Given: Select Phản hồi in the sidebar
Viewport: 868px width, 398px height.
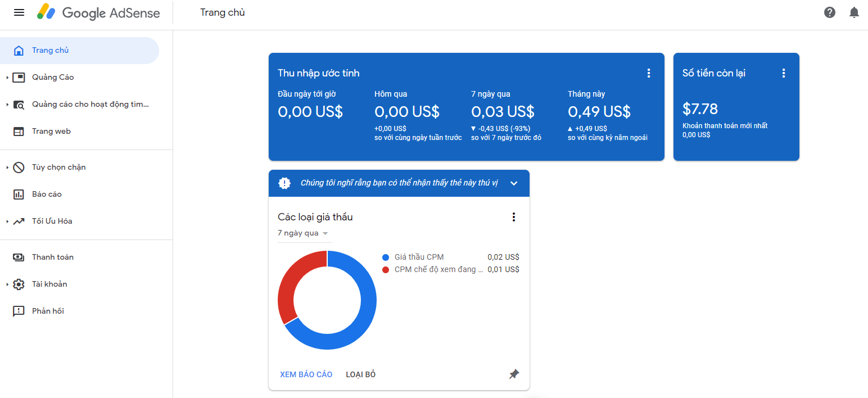Looking at the screenshot, I should click(x=49, y=310).
